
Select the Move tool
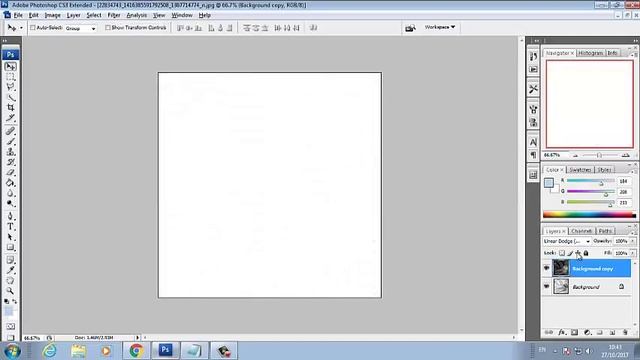point(11,66)
